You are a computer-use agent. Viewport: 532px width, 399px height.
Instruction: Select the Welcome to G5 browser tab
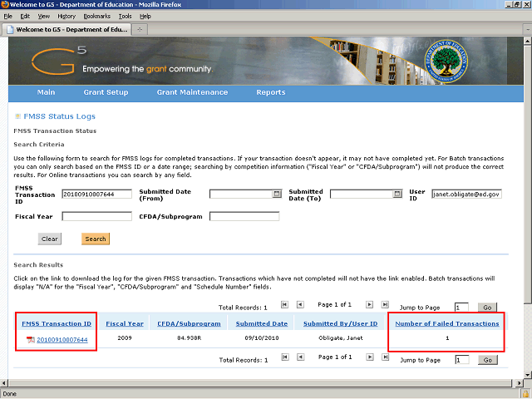tap(66, 30)
